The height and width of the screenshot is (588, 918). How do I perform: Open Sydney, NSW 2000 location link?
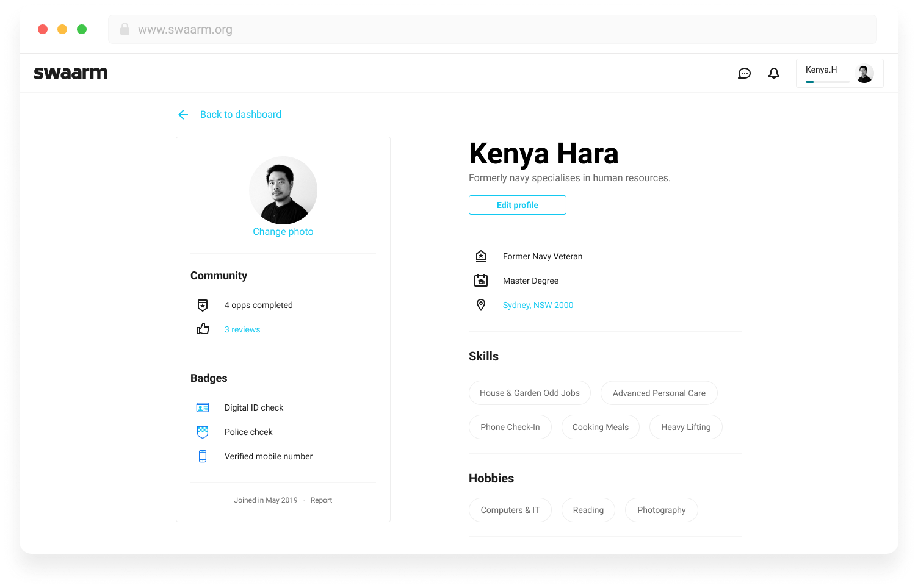[x=538, y=304]
